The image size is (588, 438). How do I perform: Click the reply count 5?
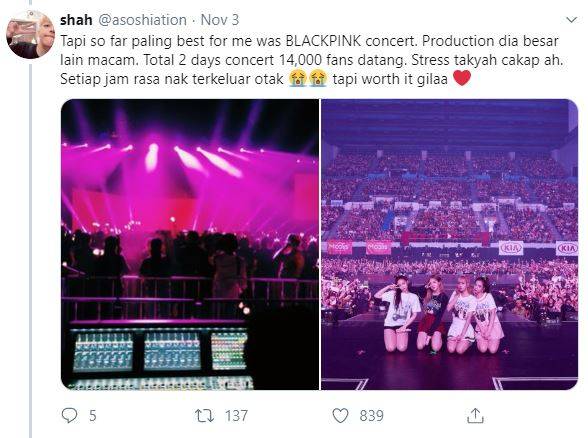coord(93,416)
